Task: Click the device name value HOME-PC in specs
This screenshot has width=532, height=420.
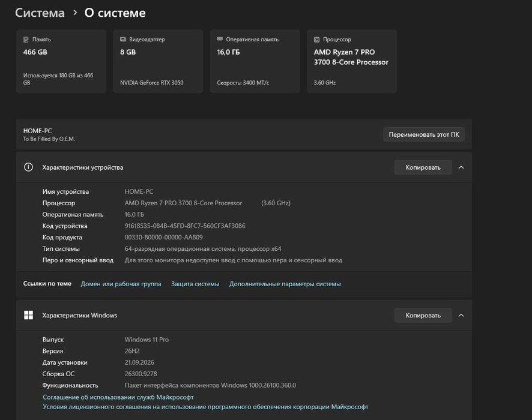Action: [139, 191]
